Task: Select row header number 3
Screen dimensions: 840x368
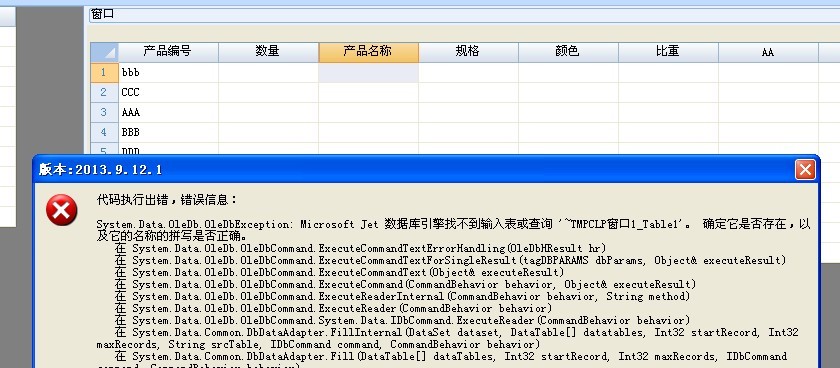Action: click(x=104, y=112)
